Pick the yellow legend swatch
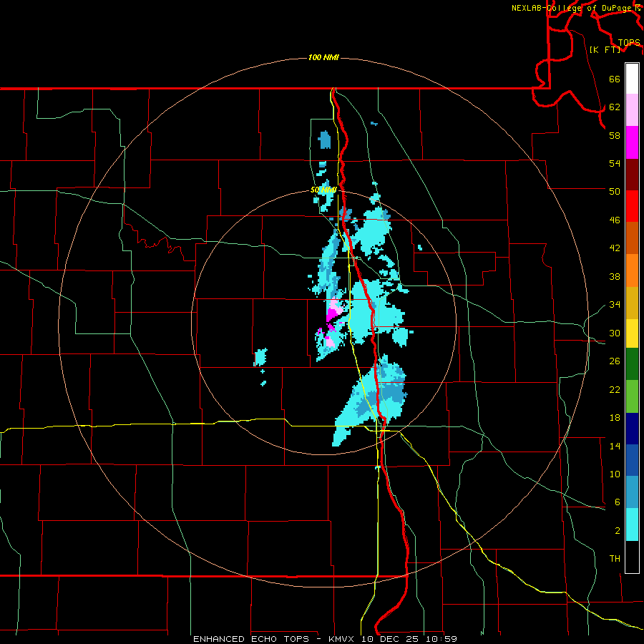 (632, 333)
